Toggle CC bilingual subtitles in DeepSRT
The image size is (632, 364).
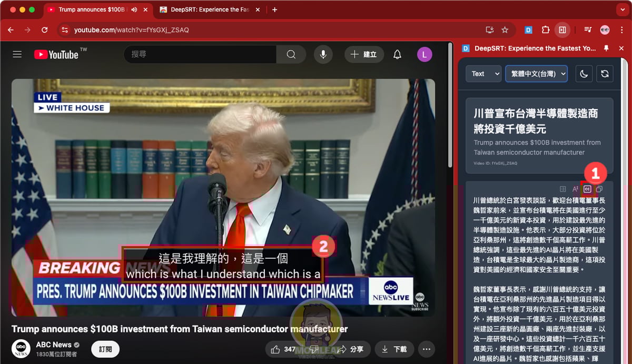coord(587,189)
